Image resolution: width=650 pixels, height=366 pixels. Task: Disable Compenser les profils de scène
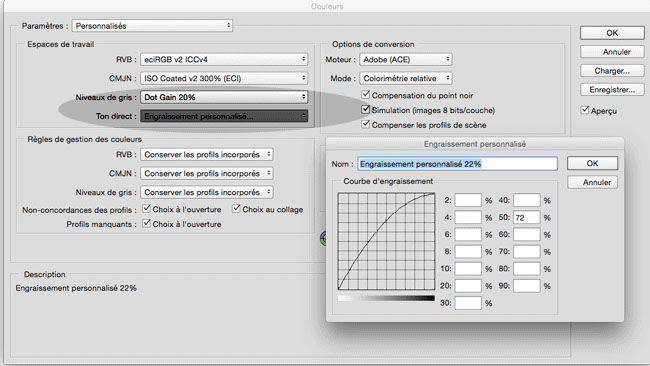coord(366,124)
